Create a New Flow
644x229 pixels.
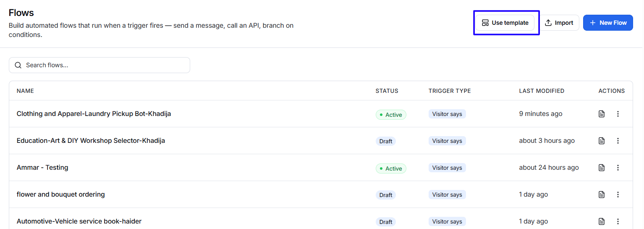pyautogui.click(x=608, y=23)
